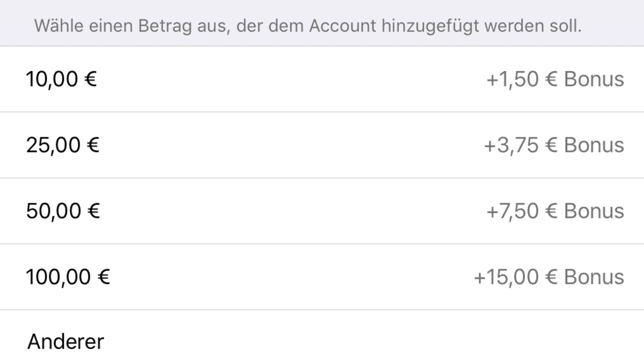Tap the +15,00 € Bonus label
Viewport: 644px width, 359px height.
(x=548, y=277)
